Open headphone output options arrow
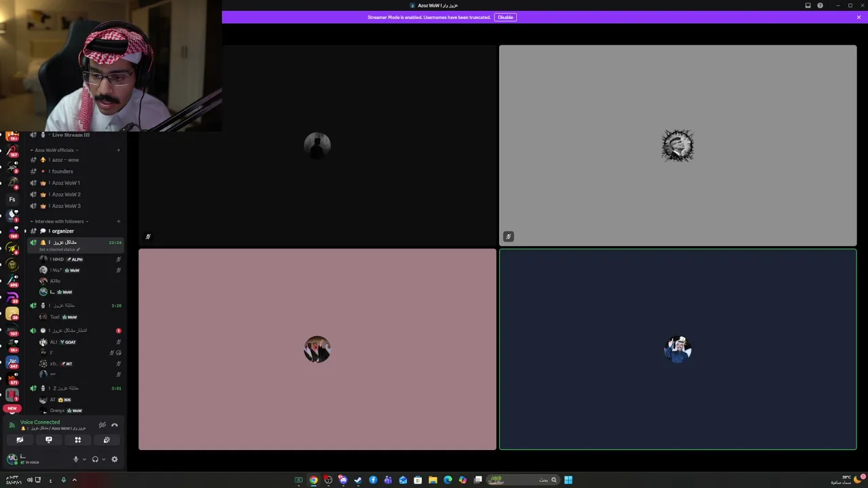The width and height of the screenshot is (868, 488). tap(103, 460)
